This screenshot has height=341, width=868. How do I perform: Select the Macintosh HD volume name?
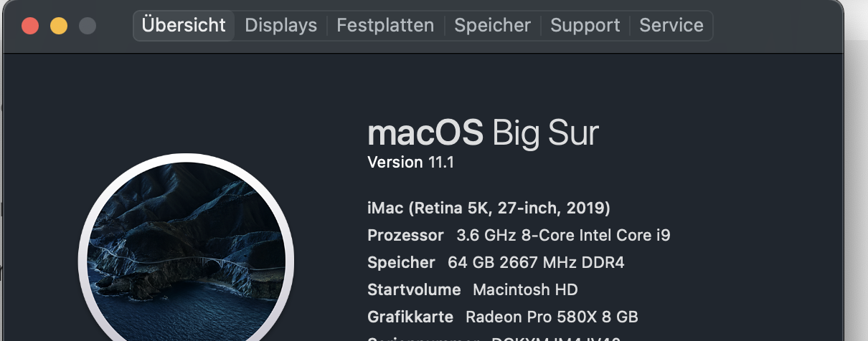point(525,290)
